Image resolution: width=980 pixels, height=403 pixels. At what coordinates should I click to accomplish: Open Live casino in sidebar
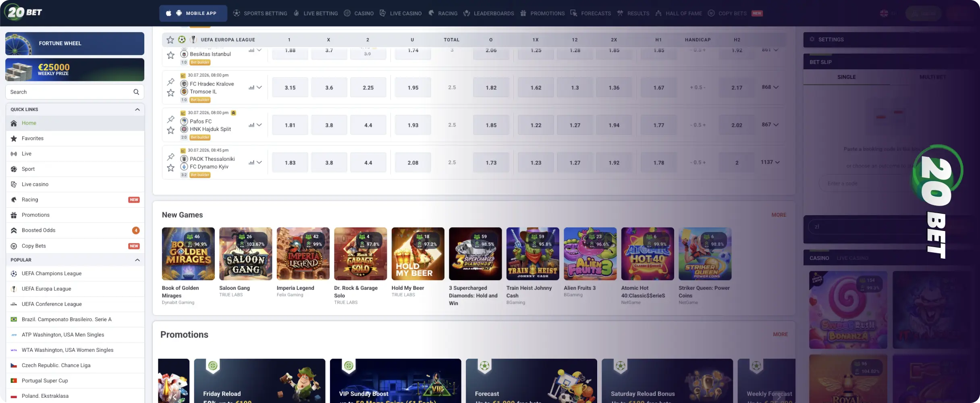pyautogui.click(x=75, y=184)
